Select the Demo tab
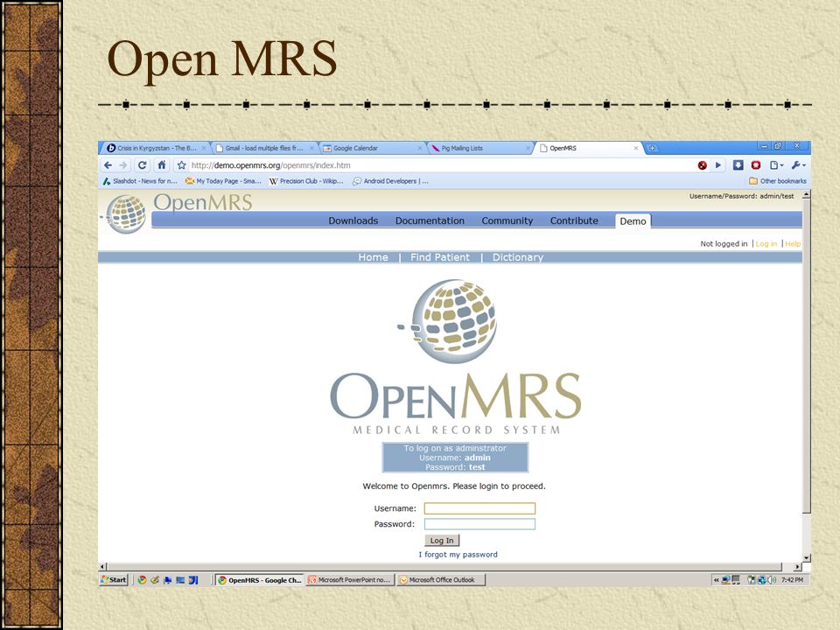This screenshot has width=840, height=630. tap(633, 221)
